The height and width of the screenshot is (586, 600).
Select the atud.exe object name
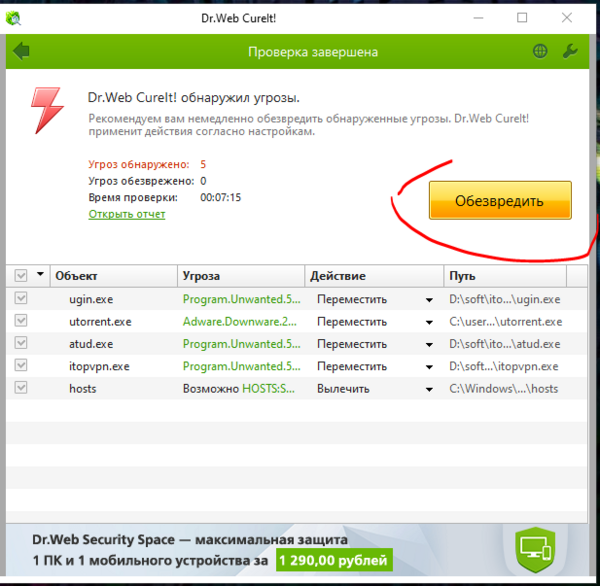point(91,344)
